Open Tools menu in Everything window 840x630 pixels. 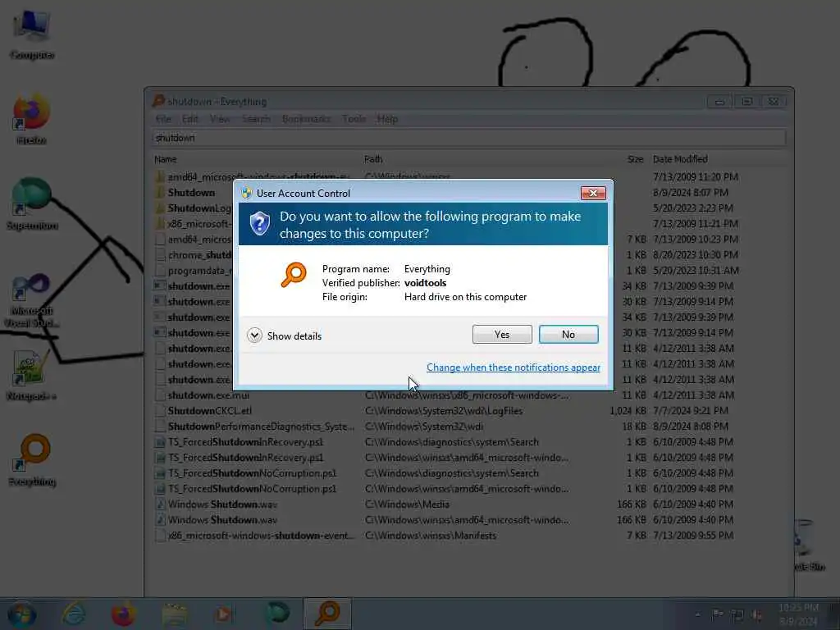(354, 119)
